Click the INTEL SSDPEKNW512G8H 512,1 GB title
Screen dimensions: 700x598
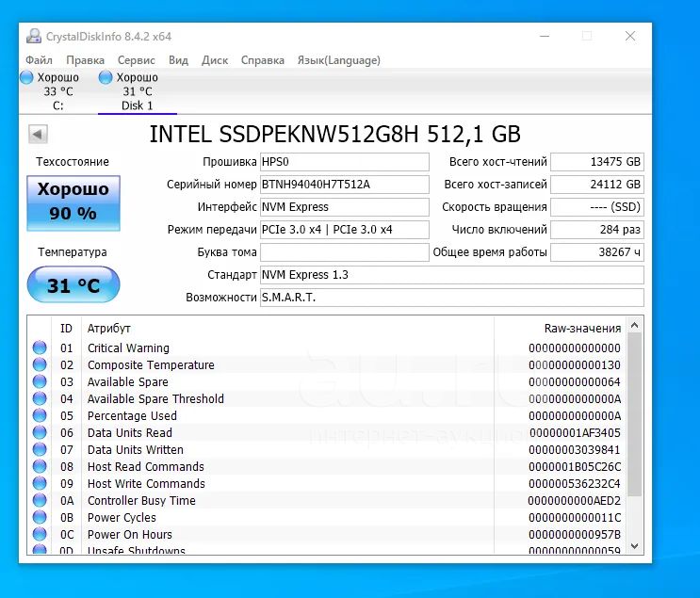click(x=334, y=134)
